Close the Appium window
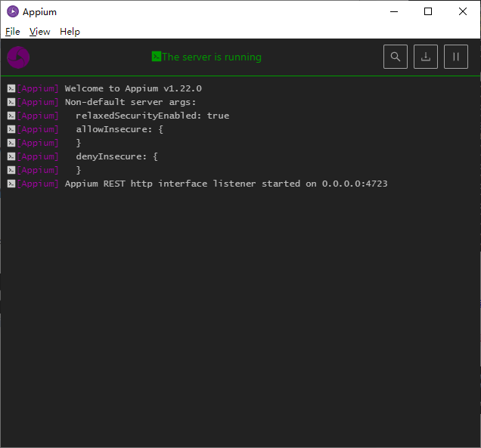Image resolution: width=481 pixels, height=448 pixels. coord(463,11)
